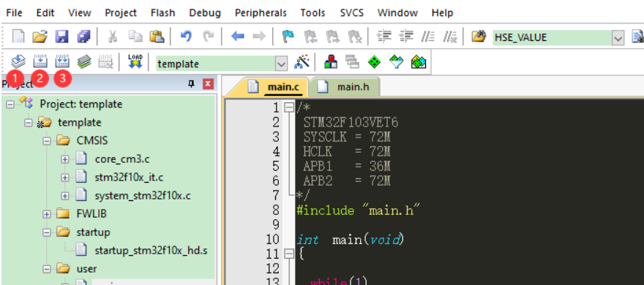Translate current file icon
644x285 pixels.
tap(18, 62)
